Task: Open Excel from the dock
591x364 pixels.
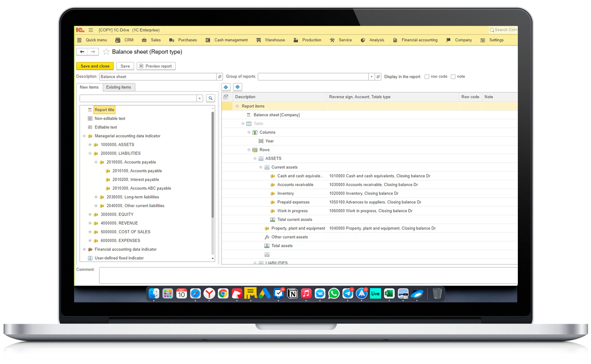Action: tap(389, 293)
